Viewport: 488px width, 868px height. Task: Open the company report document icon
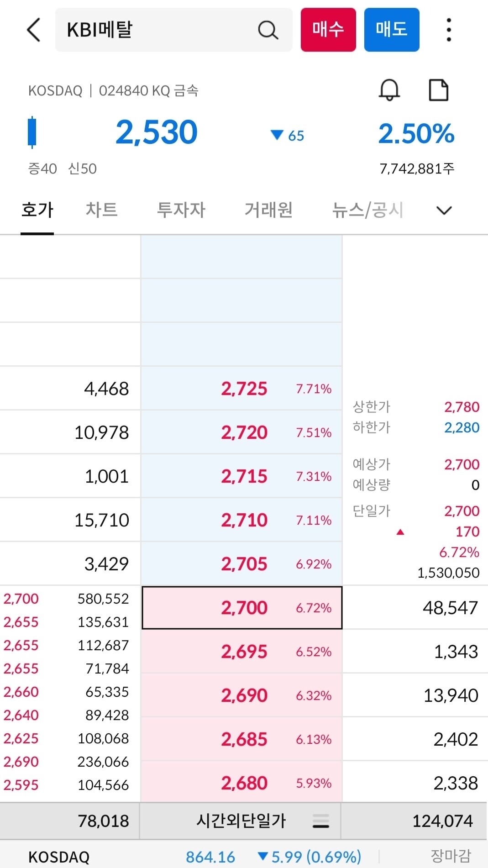tap(438, 90)
